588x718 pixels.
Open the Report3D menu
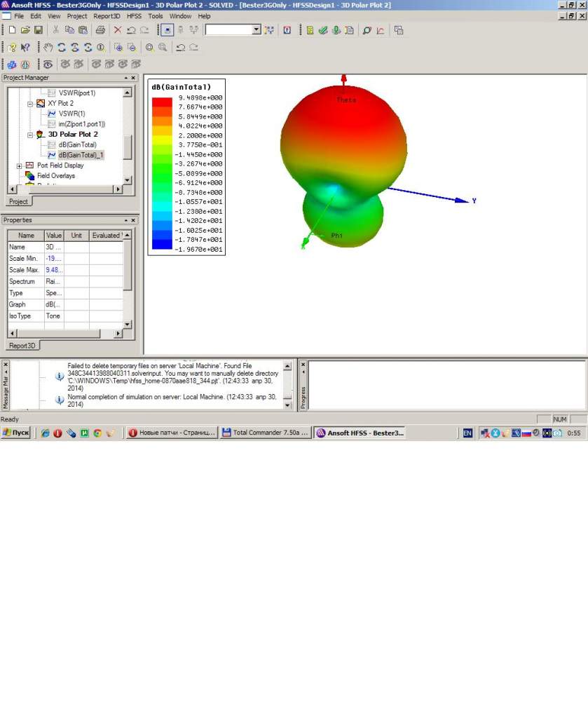pos(107,16)
